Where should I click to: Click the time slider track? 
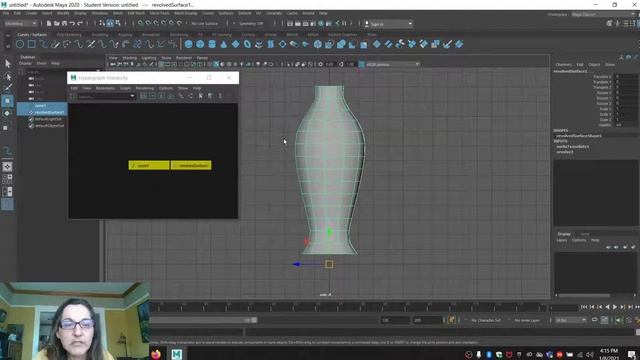pos(347,307)
